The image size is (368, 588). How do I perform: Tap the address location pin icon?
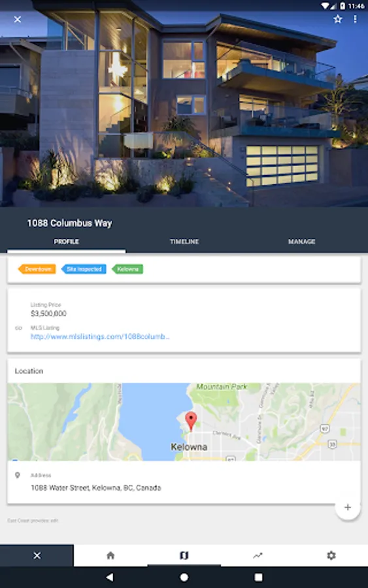(x=17, y=476)
